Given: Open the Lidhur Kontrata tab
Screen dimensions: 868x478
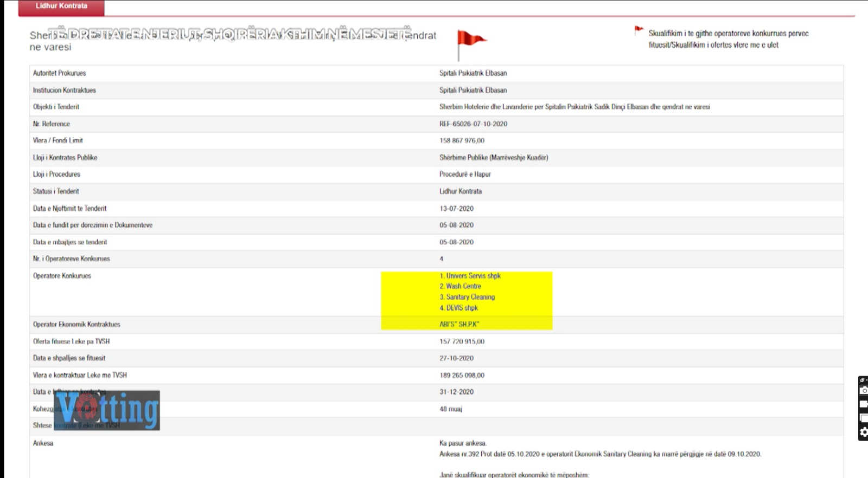Looking at the screenshot, I should tap(61, 7).
